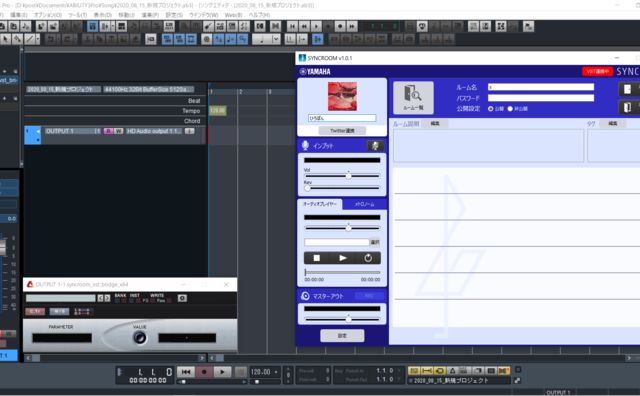Select the private room radio button
Image resolution: width=640 pixels, height=396 pixels.
point(510,109)
